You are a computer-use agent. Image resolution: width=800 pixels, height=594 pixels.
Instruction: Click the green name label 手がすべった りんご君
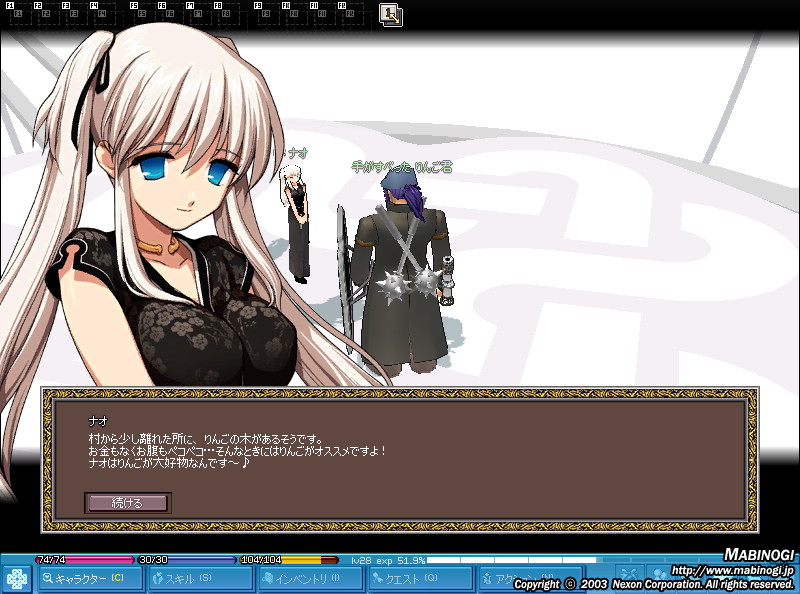tap(402, 166)
